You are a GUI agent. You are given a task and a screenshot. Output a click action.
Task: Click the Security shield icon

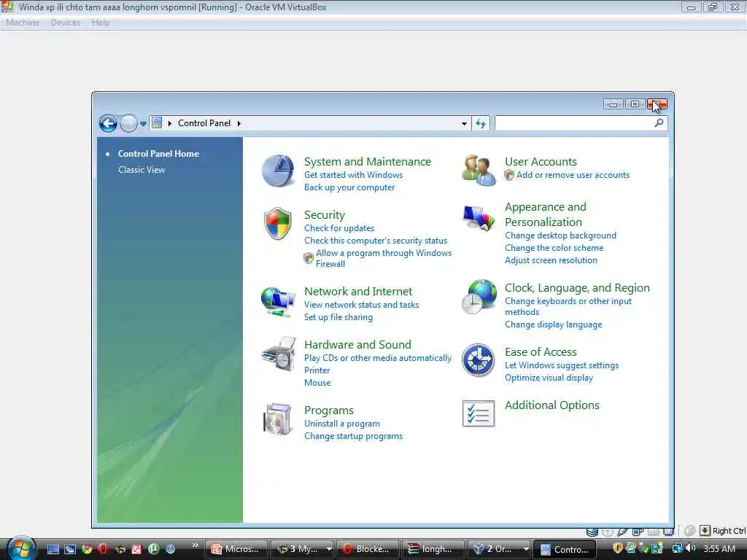278,223
